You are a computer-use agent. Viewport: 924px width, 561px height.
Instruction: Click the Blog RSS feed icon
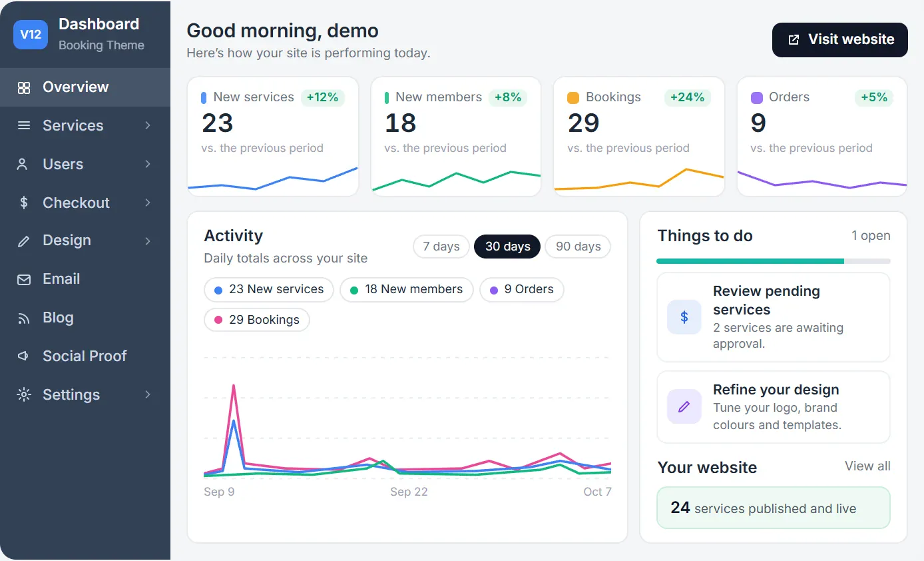pos(24,318)
